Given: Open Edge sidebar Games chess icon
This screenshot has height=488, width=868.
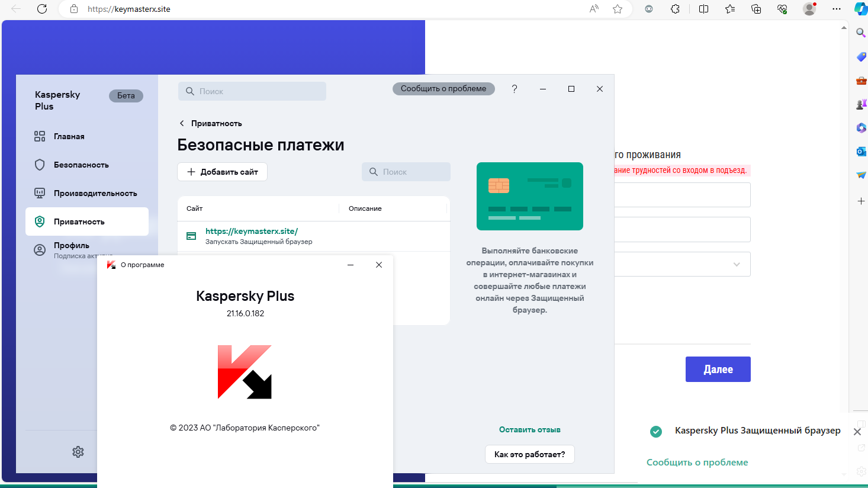Looking at the screenshot, I should pos(861,104).
